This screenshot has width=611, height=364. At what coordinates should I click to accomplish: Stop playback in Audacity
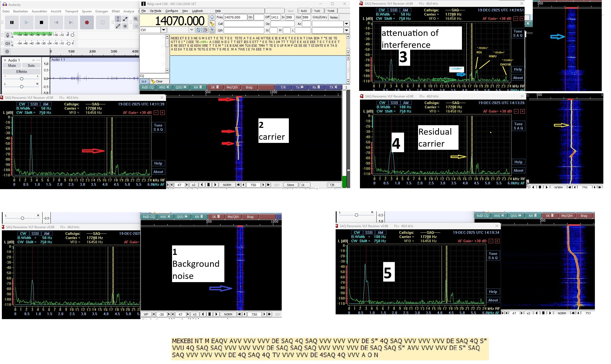click(x=41, y=22)
